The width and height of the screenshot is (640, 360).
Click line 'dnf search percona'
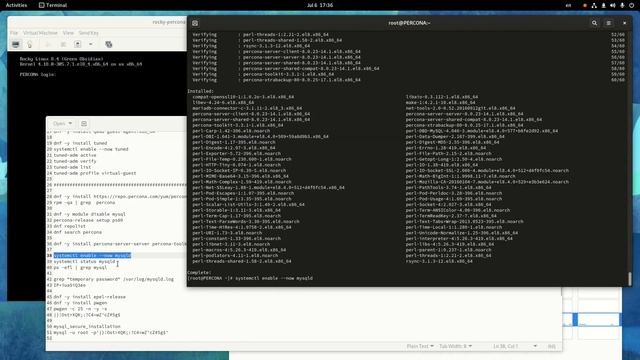pos(78,232)
